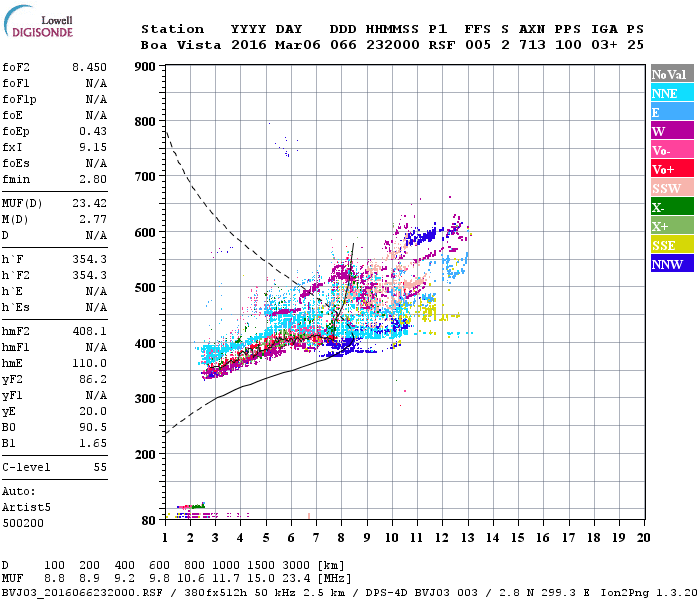The image size is (700, 600).
Task: Click the isolated blue echo cluster near 750 km
Action: tap(287, 146)
